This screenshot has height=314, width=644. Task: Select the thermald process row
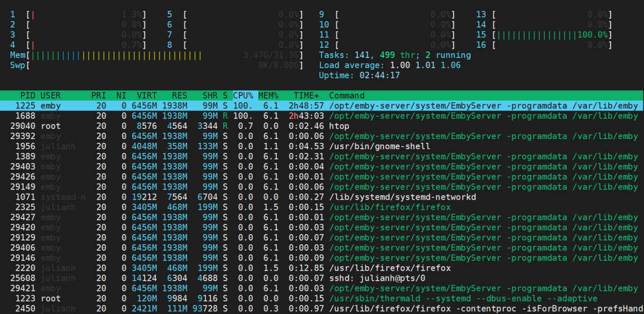[322, 298]
